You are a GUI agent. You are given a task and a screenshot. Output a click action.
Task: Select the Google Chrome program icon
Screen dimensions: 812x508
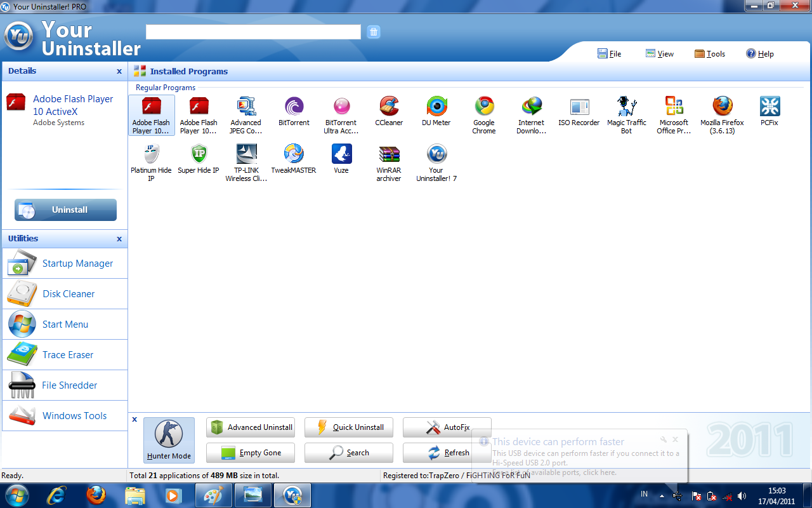(x=484, y=116)
